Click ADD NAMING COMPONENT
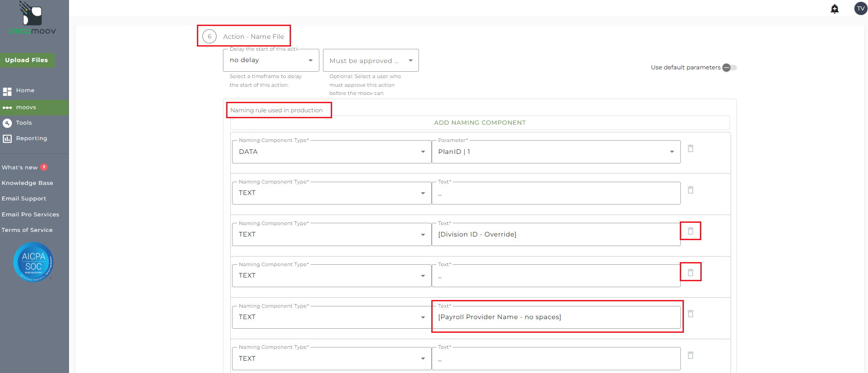Image resolution: width=868 pixels, height=373 pixels. 480,122
